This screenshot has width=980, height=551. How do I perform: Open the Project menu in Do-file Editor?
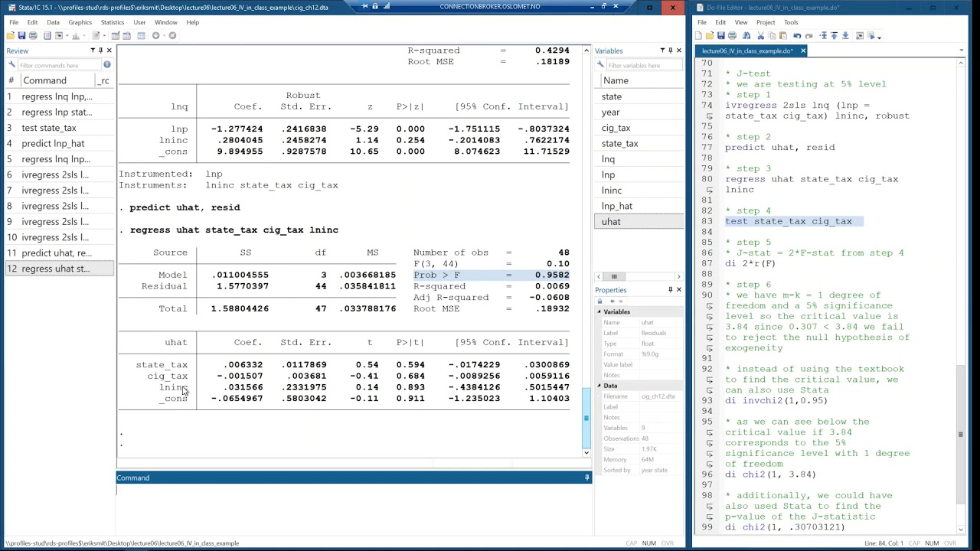point(766,22)
